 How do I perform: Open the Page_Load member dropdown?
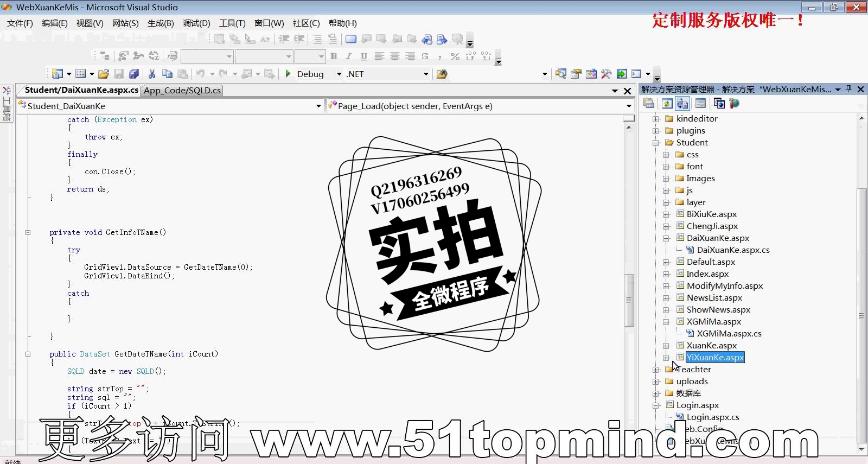629,106
